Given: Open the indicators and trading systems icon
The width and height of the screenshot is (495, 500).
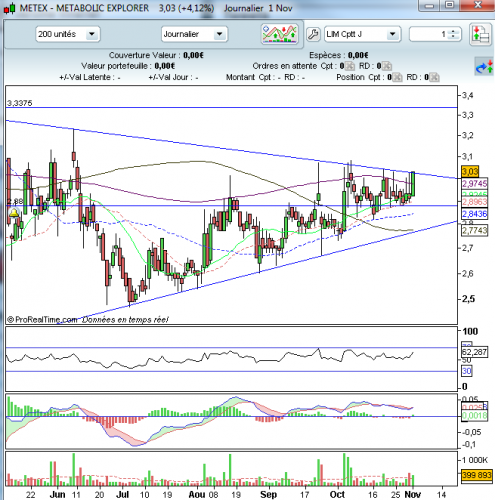Looking at the screenshot, I should (280, 34).
